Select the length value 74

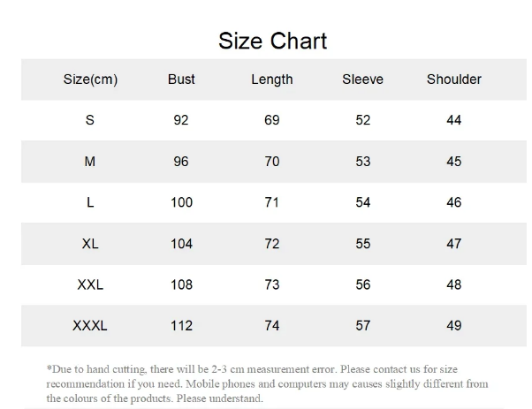(271, 326)
